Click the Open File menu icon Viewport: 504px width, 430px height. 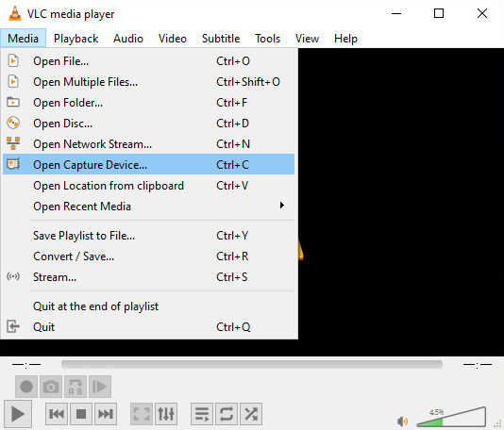pos(13,60)
